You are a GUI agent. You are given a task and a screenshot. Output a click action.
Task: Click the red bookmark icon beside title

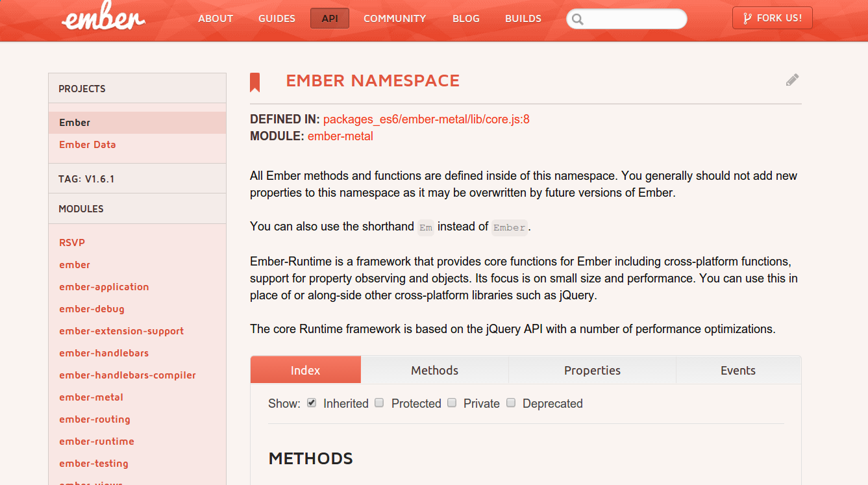(x=255, y=82)
